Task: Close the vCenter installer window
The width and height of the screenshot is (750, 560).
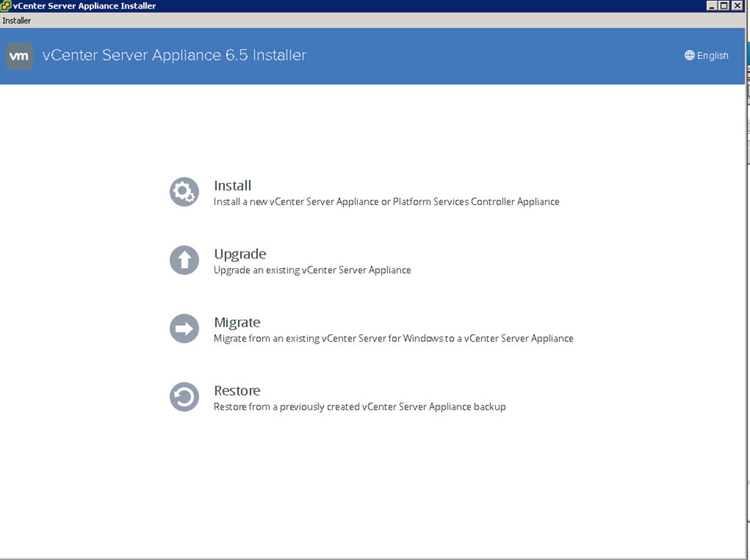Action: (737, 6)
